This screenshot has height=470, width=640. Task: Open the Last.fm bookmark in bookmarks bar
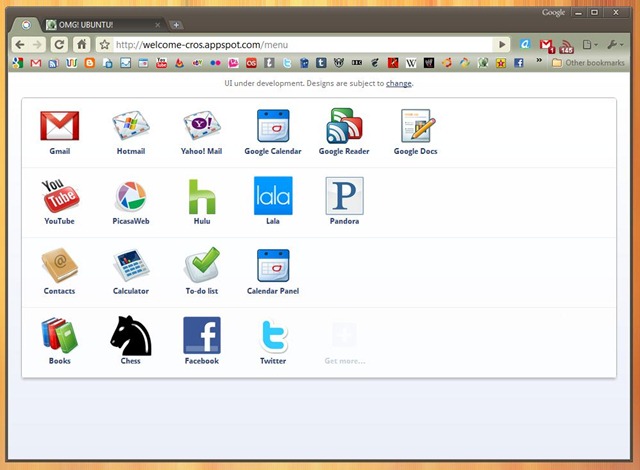(251, 63)
